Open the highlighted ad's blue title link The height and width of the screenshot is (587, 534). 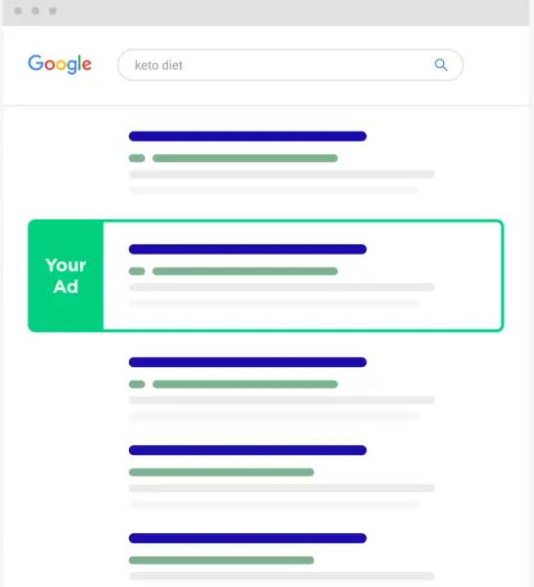pos(248,249)
